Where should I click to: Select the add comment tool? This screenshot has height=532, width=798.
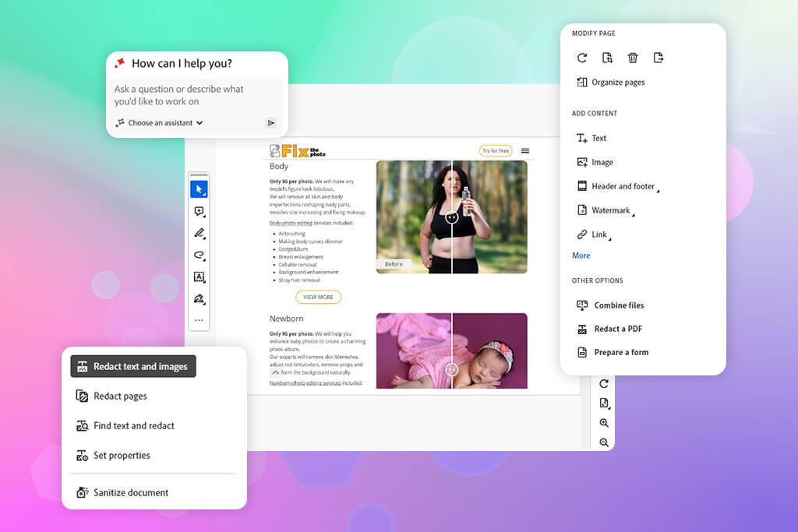click(199, 211)
